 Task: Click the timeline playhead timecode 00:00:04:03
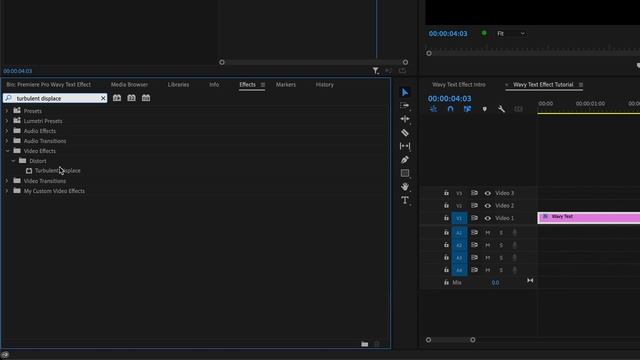click(x=449, y=98)
